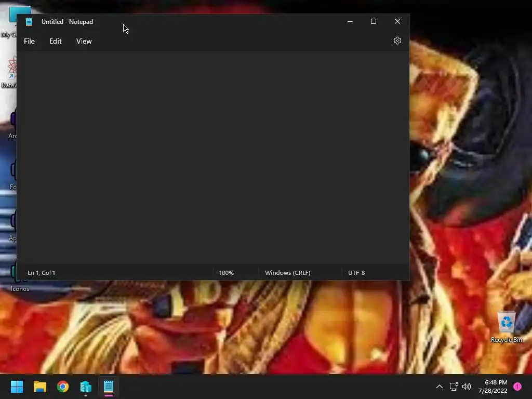Click the Notepad icon on the taskbar

[109, 387]
